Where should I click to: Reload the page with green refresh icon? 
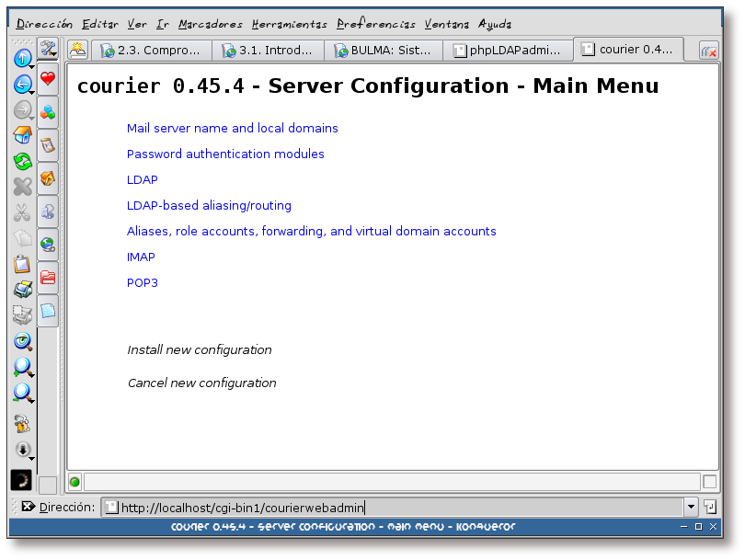(22, 162)
